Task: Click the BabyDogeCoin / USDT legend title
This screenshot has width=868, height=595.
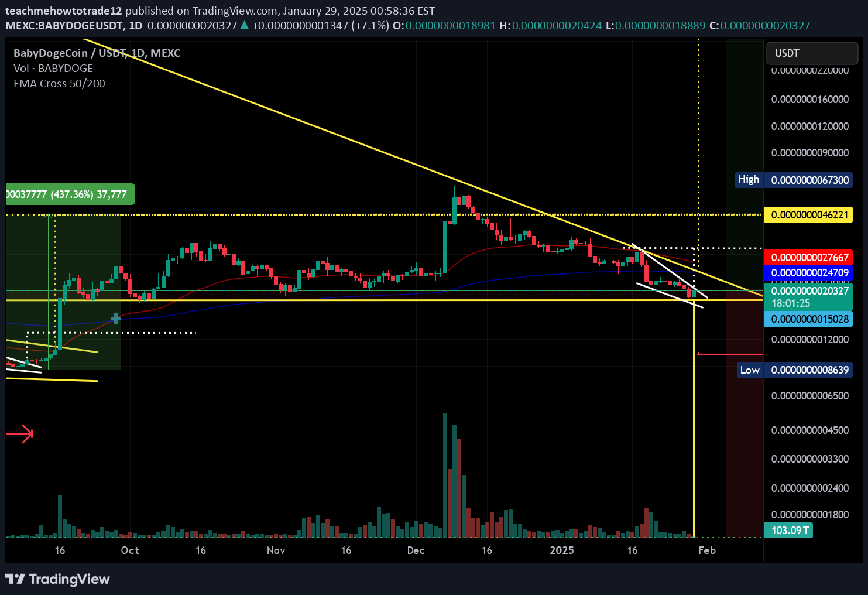Action: 97,53
